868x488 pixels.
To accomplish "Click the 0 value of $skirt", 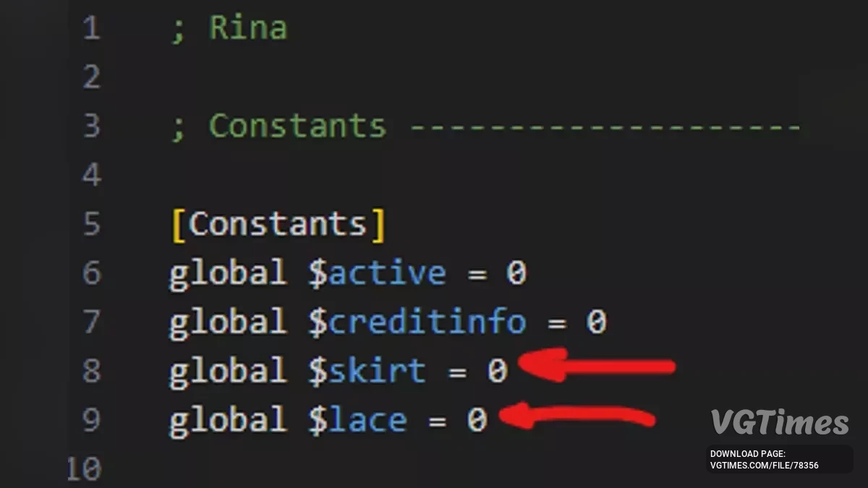I will point(496,372).
